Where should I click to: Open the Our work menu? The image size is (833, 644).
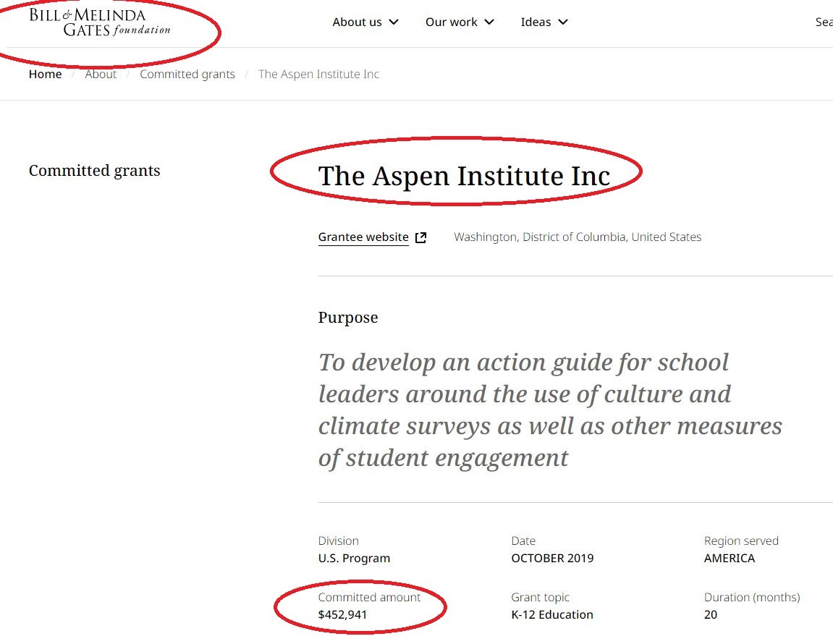460,22
